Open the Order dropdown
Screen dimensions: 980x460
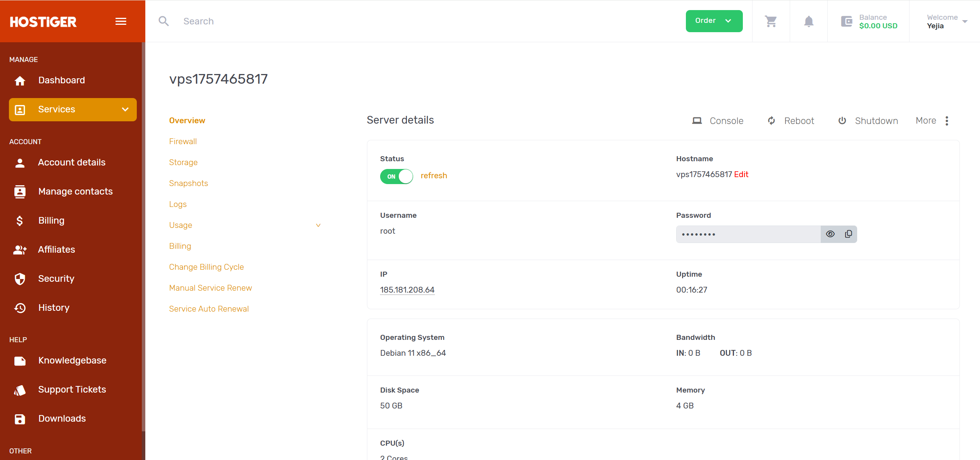coord(714,21)
